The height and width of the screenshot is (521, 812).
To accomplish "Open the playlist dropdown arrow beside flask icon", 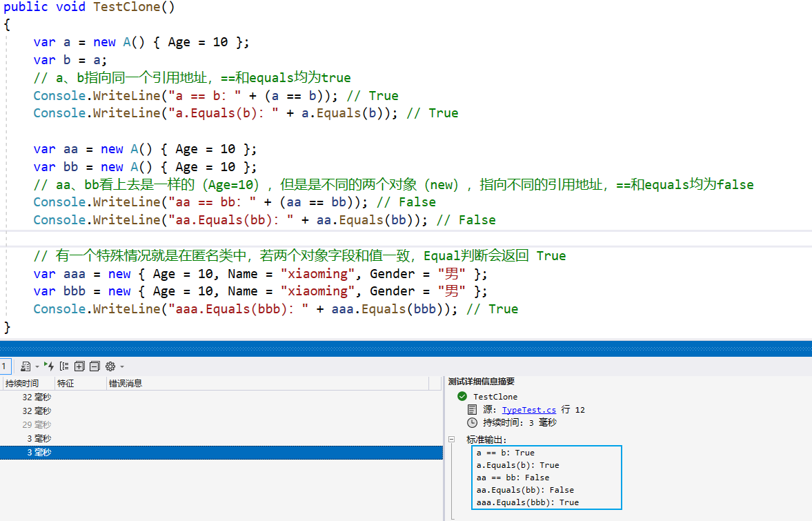I will pos(37,367).
